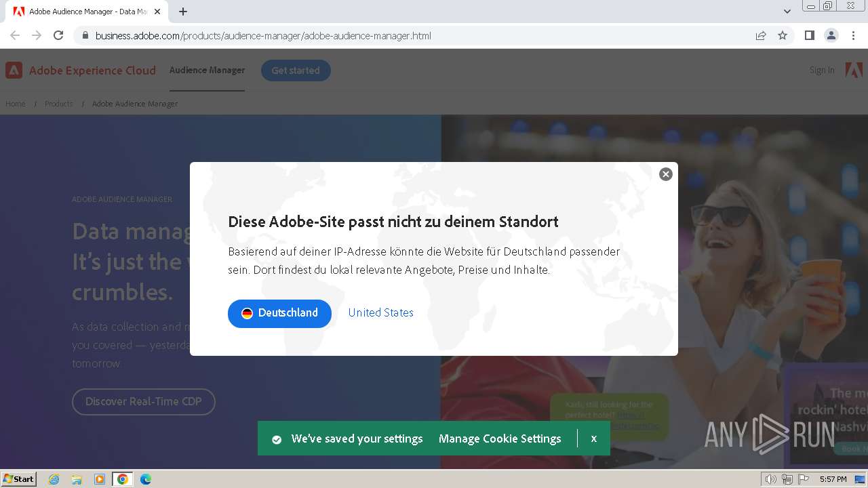This screenshot has width=868, height=488.
Task: Share this page from the address bar
Action: click(761, 35)
